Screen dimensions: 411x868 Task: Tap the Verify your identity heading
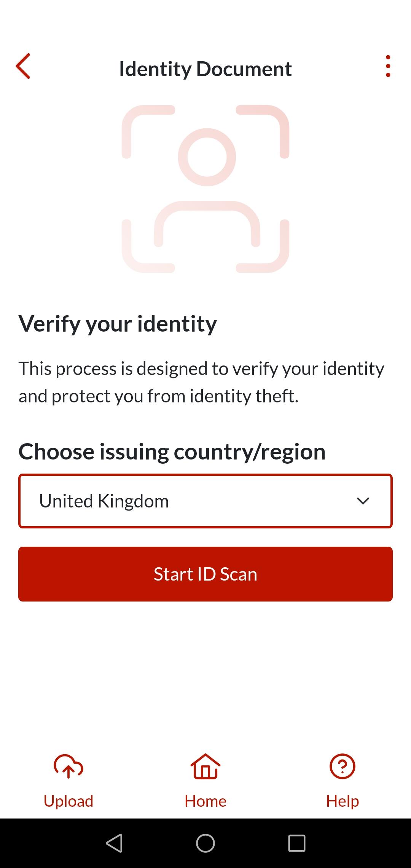tap(118, 324)
